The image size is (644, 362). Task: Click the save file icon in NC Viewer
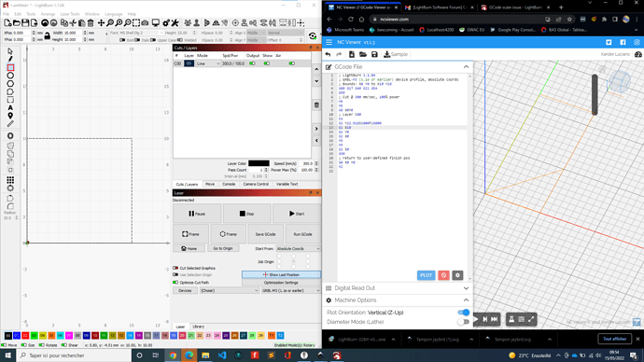pyautogui.click(x=374, y=54)
